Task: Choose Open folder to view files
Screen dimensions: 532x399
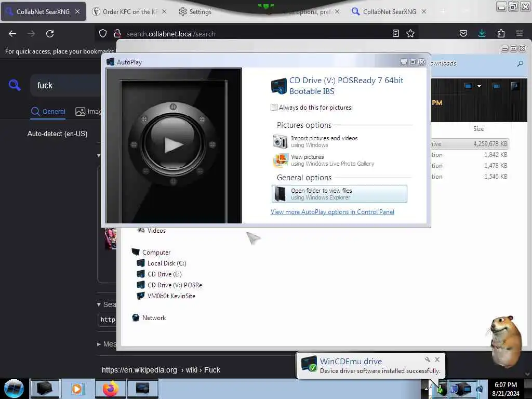Action: [339, 194]
